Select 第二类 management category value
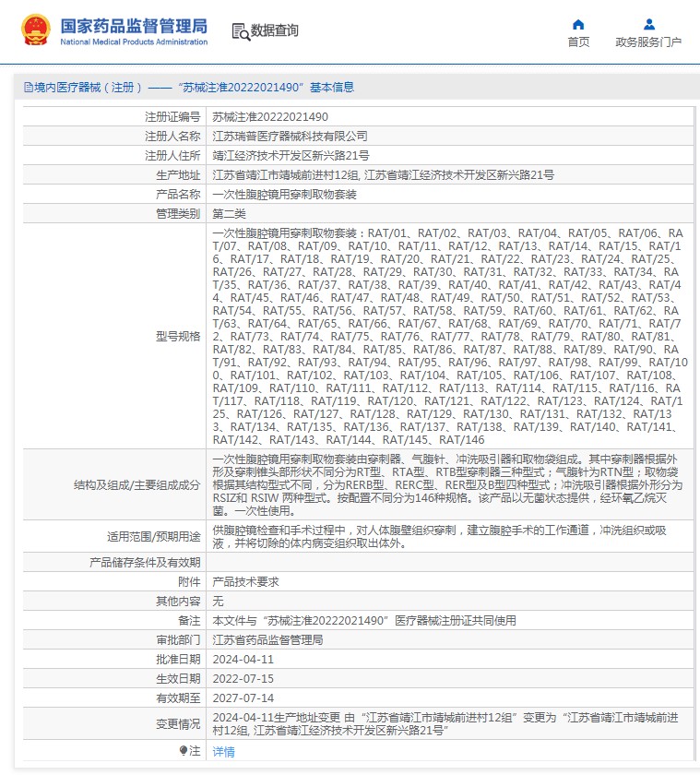 pos(229,213)
